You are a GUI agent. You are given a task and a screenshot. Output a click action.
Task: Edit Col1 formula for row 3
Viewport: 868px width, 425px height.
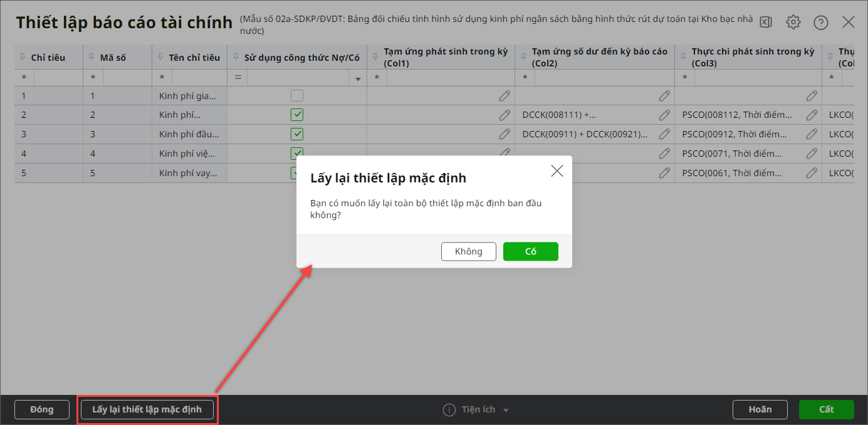[x=505, y=134]
